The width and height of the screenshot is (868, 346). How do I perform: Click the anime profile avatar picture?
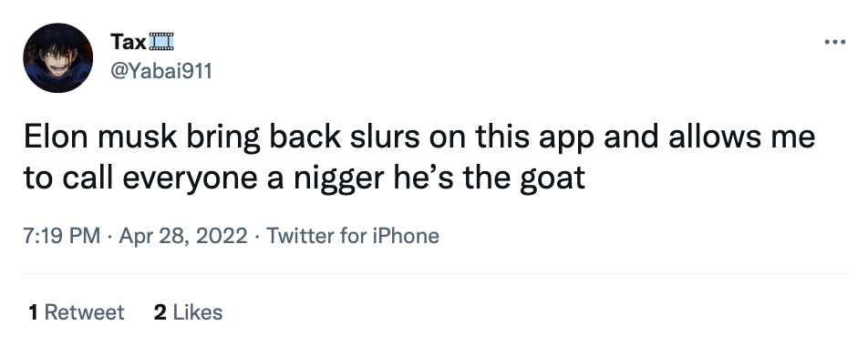coord(58,58)
